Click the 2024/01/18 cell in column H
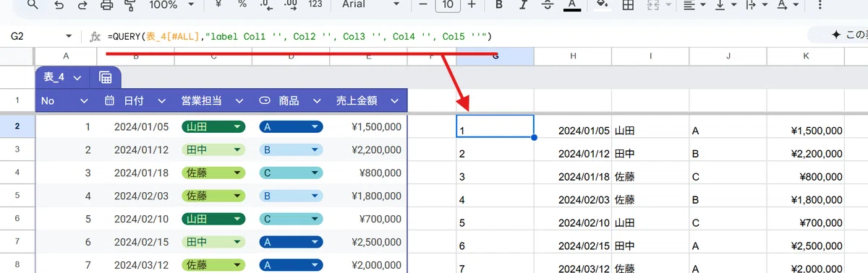The image size is (868, 273). pos(573,173)
